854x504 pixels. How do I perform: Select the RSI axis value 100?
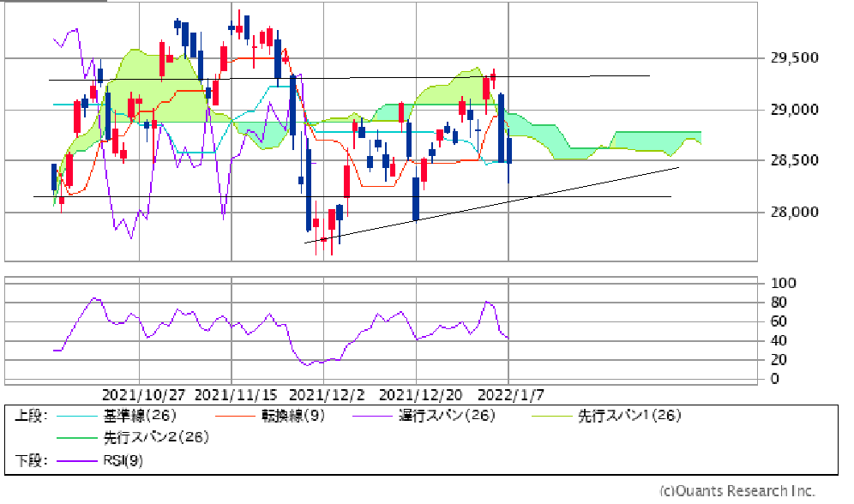[x=783, y=283]
